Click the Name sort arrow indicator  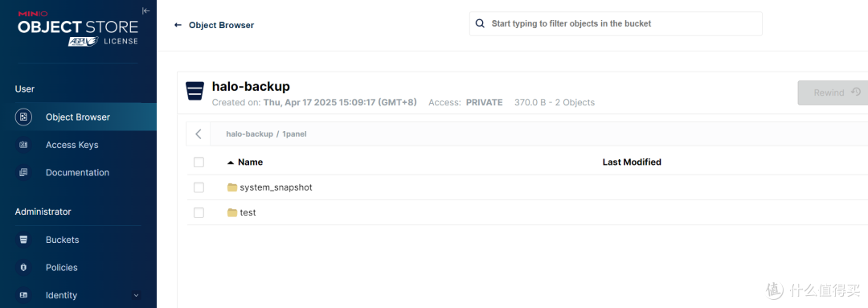tap(231, 162)
